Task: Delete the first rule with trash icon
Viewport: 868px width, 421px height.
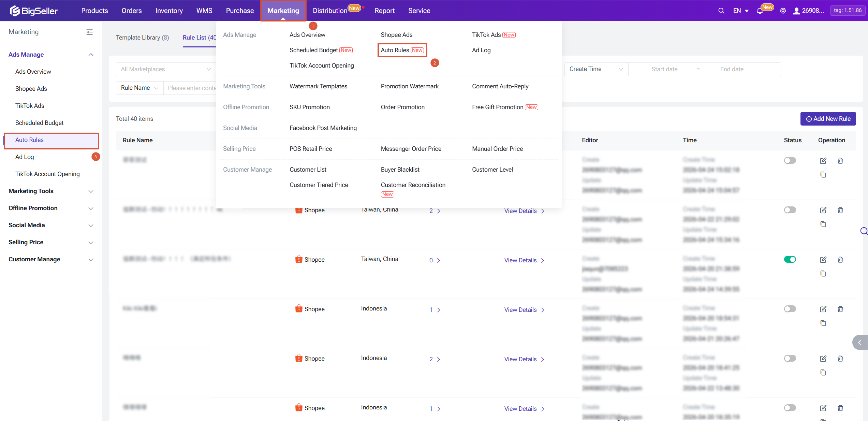Action: click(x=840, y=161)
